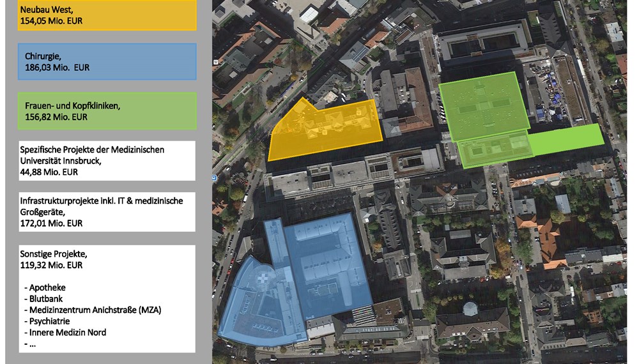Screen dimensions: 639x364
Task: Click the green Frauen- und Kopfkliniken legend box
Action: coord(107,110)
